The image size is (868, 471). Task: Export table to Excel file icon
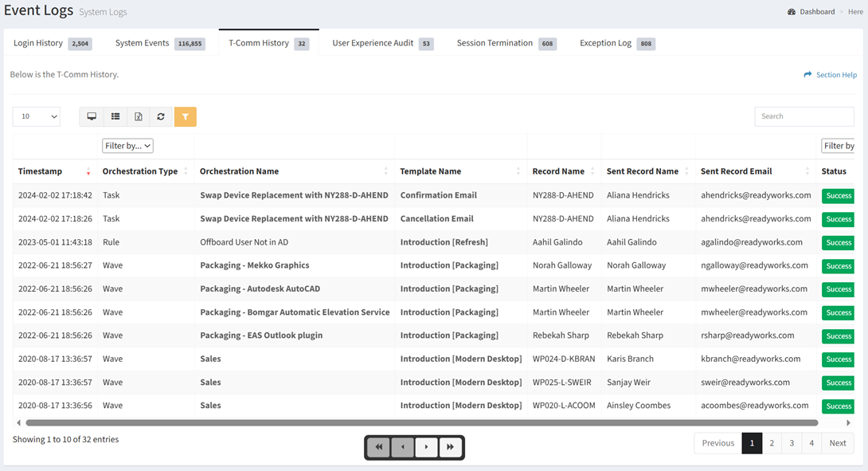point(139,116)
